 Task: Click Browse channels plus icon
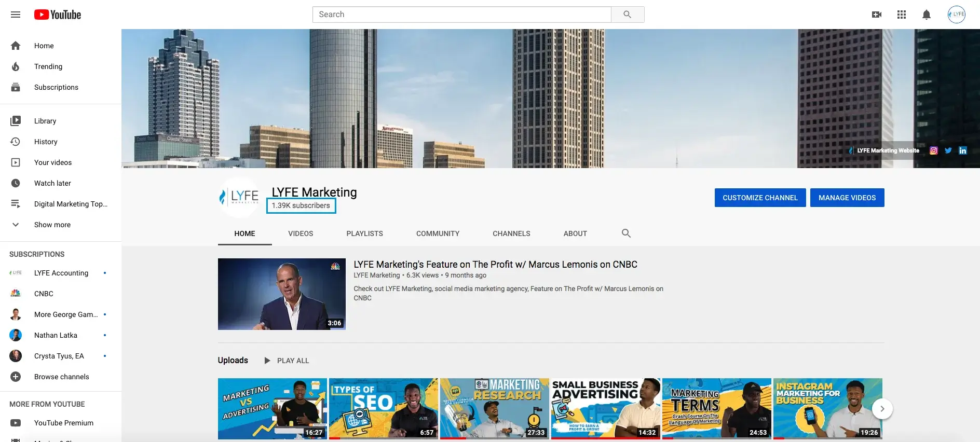coord(16,377)
